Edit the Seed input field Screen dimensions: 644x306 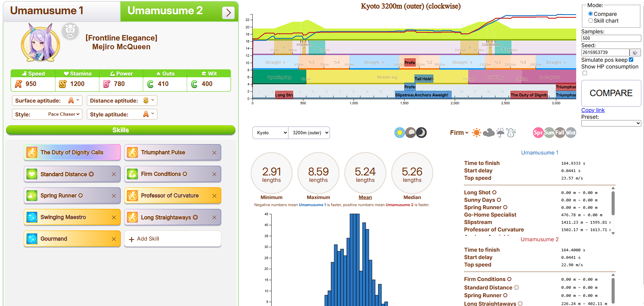pyautogui.click(x=605, y=53)
